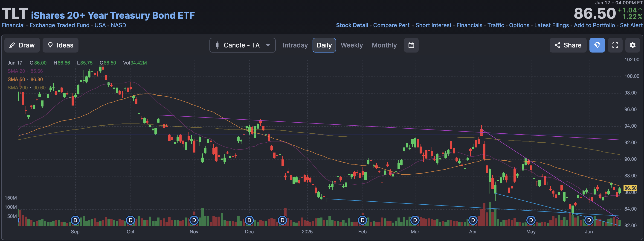The width and height of the screenshot is (644, 241).
Task: Open the Financial sector link
Action: (13, 25)
